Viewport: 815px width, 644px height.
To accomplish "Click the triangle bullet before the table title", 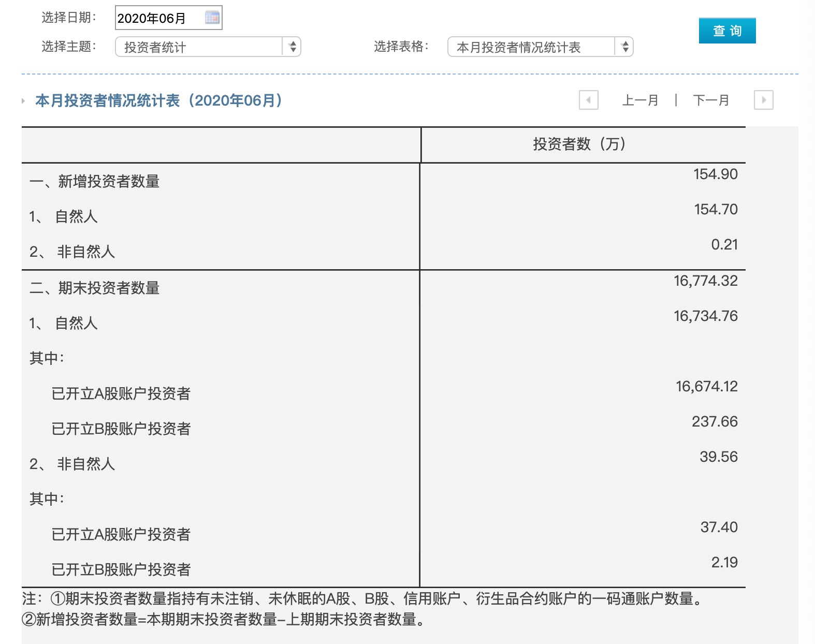I will point(24,101).
